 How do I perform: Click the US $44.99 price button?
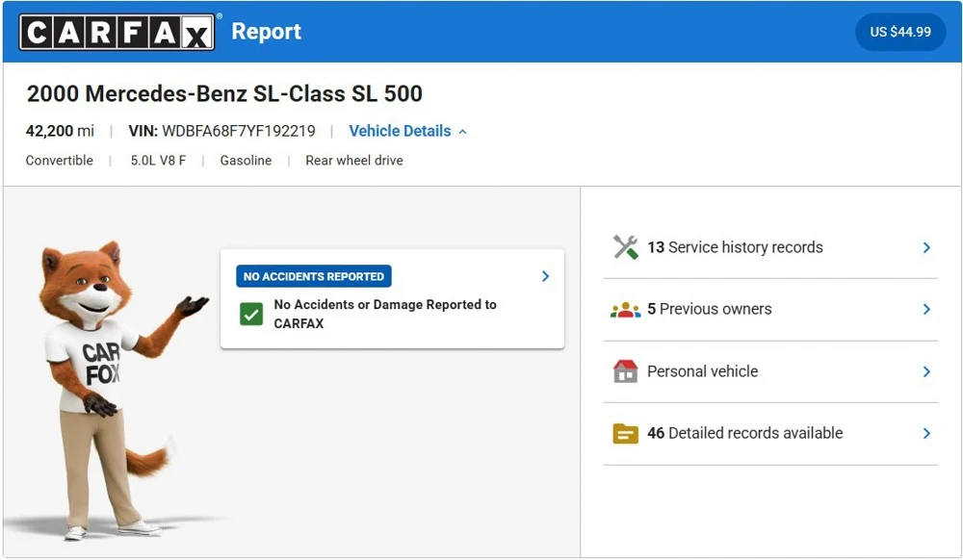900,32
